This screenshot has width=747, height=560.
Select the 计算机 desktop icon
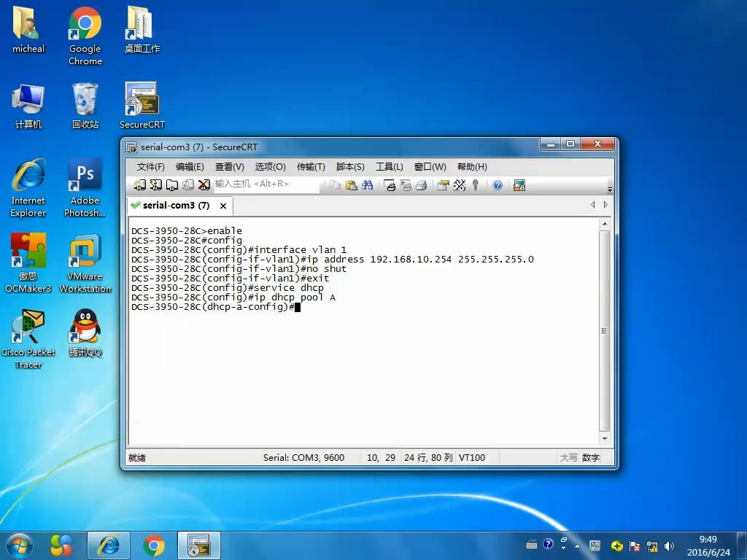(x=28, y=106)
